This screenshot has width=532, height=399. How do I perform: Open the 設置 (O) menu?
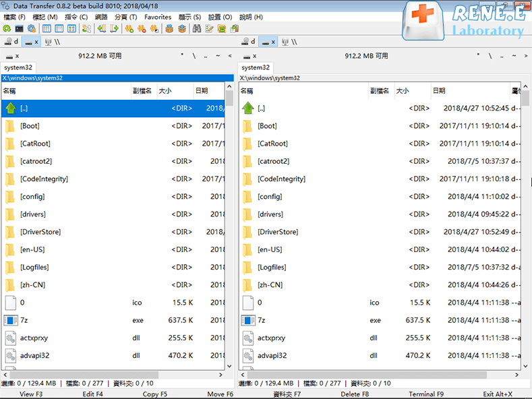point(220,17)
